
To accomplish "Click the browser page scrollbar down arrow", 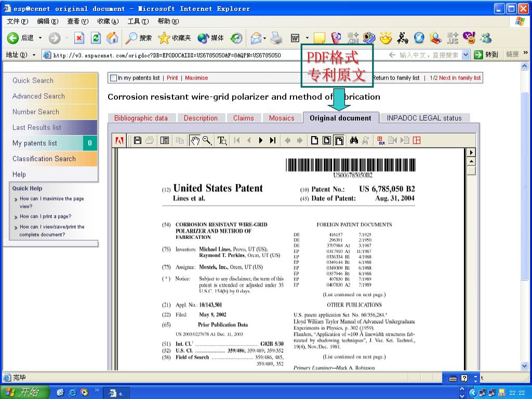I will (x=525, y=366).
